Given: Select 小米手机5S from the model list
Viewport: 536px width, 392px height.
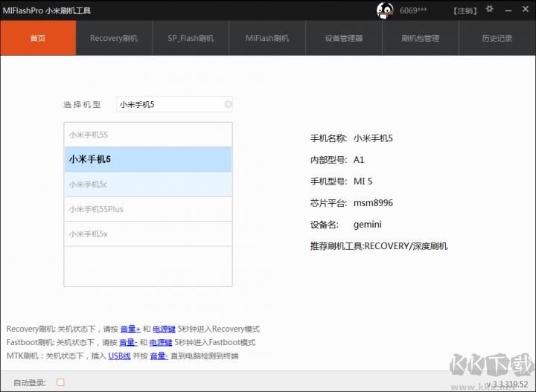Looking at the screenshot, I should [x=147, y=135].
